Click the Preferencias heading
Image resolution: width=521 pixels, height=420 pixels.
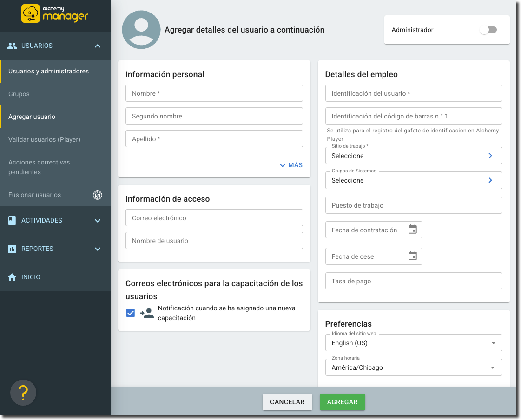pos(348,324)
